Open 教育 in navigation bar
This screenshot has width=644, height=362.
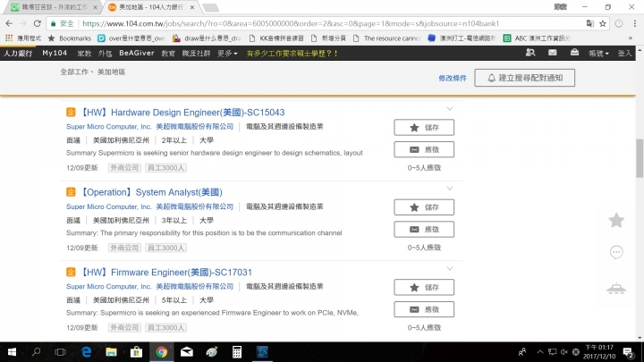tap(168, 53)
